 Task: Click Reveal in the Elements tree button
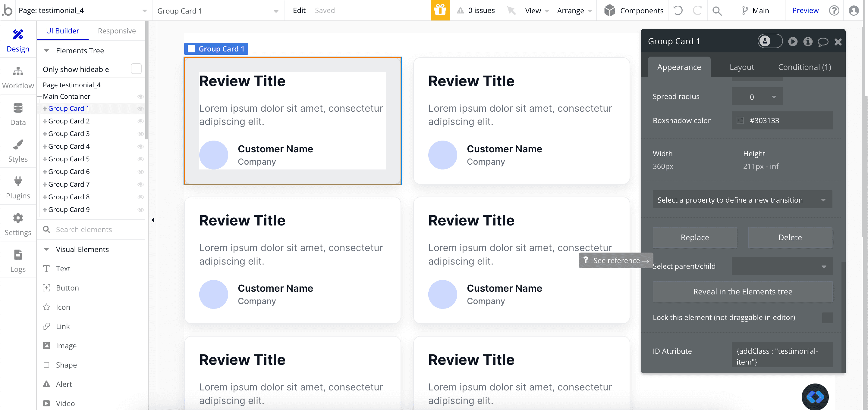tap(742, 291)
